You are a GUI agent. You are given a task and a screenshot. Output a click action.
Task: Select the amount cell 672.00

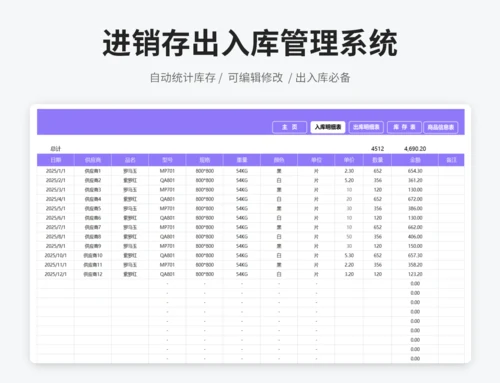point(415,199)
